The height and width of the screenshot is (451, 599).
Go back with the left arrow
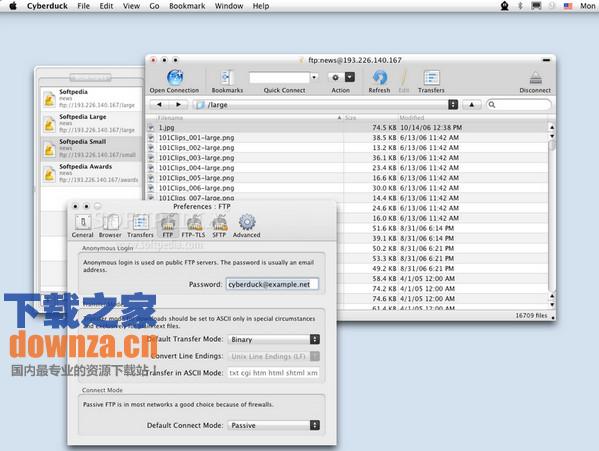point(159,105)
